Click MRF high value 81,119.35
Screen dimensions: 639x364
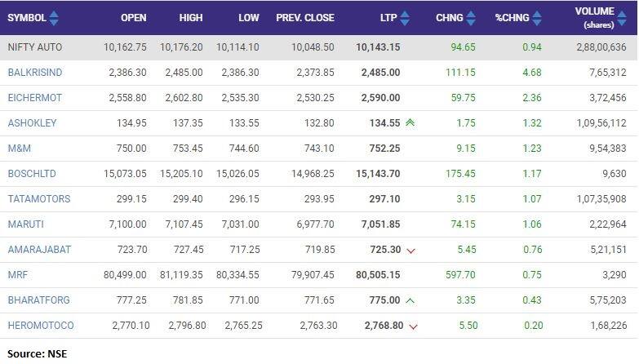coord(181,275)
